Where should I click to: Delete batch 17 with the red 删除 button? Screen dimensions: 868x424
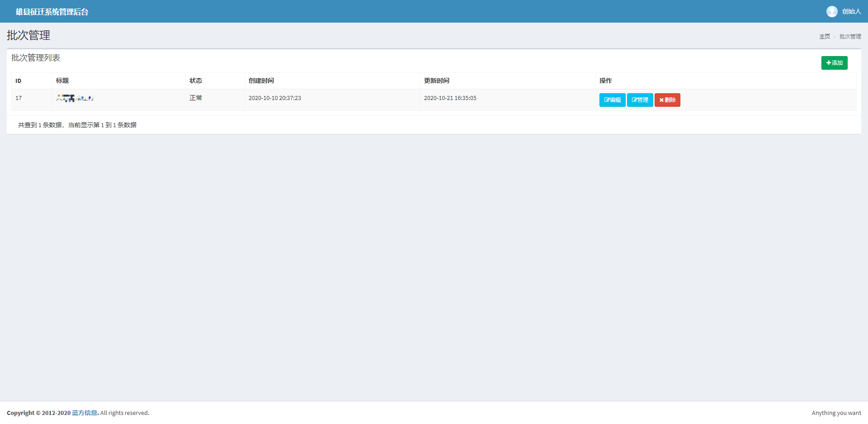tap(667, 100)
